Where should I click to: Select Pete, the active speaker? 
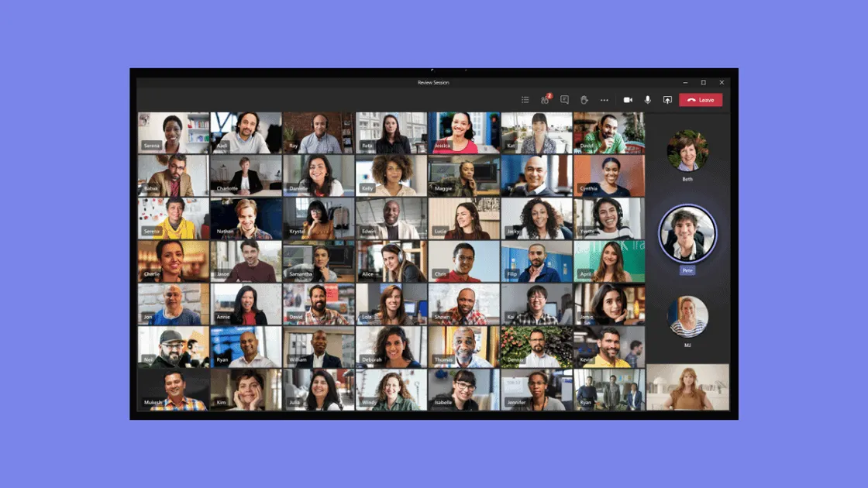pos(687,231)
